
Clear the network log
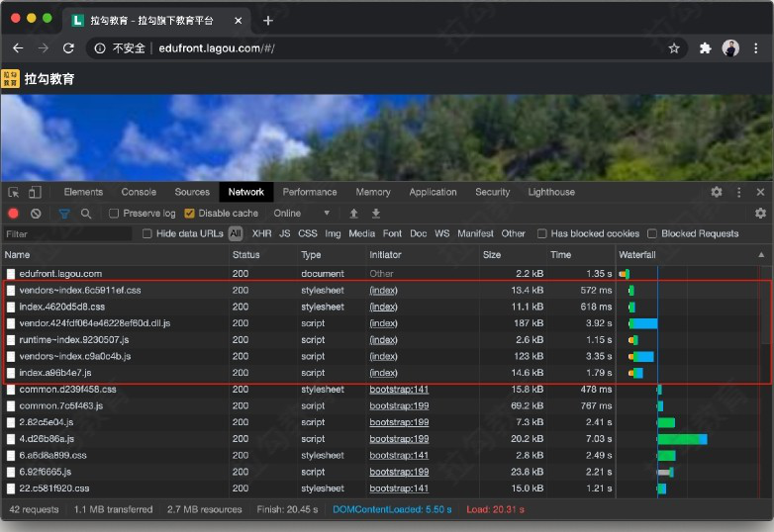[36, 214]
